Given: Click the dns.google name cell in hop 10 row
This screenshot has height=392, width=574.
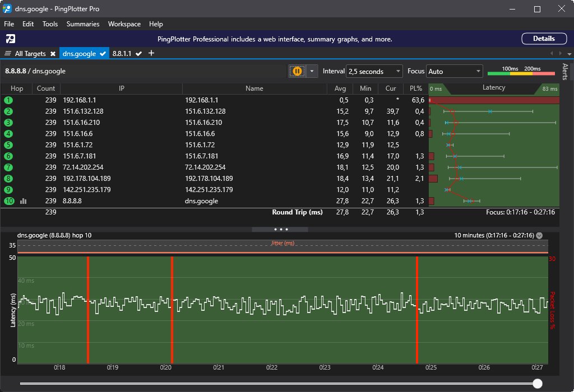Looking at the screenshot, I should pos(201,201).
